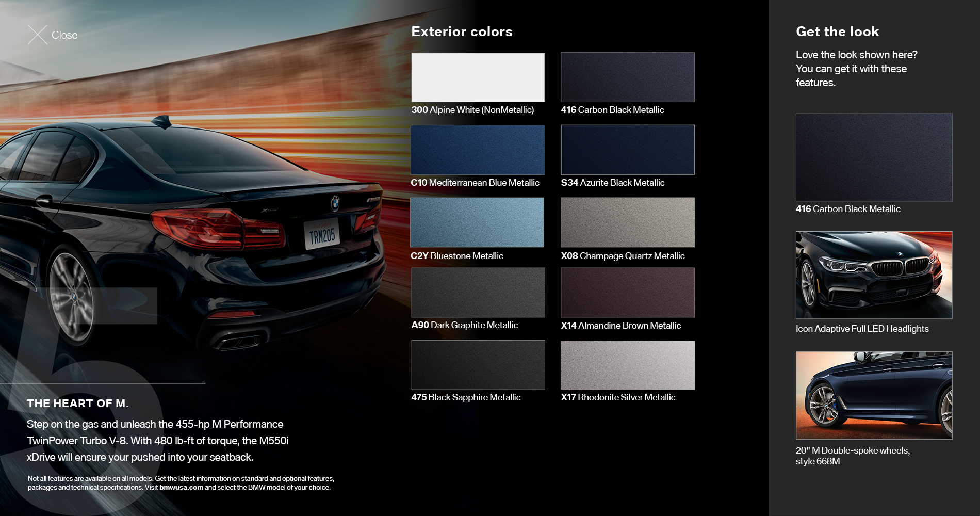Click 'THE HEART OF M.' heading
Viewport: 980px width, 516px height.
coord(78,404)
